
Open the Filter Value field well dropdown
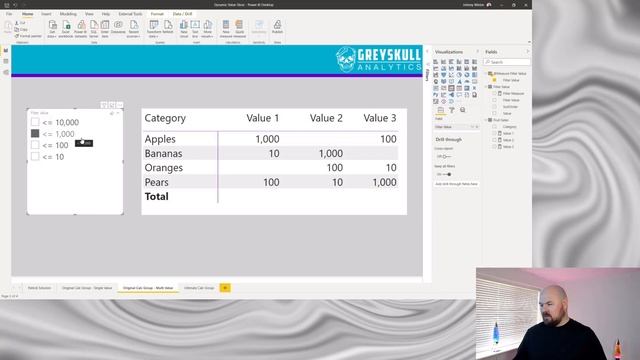tap(472, 127)
